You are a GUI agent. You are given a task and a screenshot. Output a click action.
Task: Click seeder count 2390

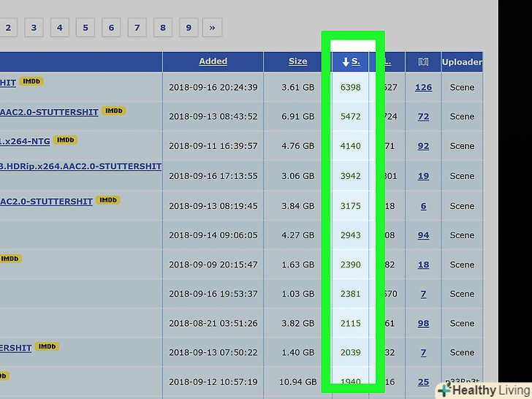tap(351, 265)
